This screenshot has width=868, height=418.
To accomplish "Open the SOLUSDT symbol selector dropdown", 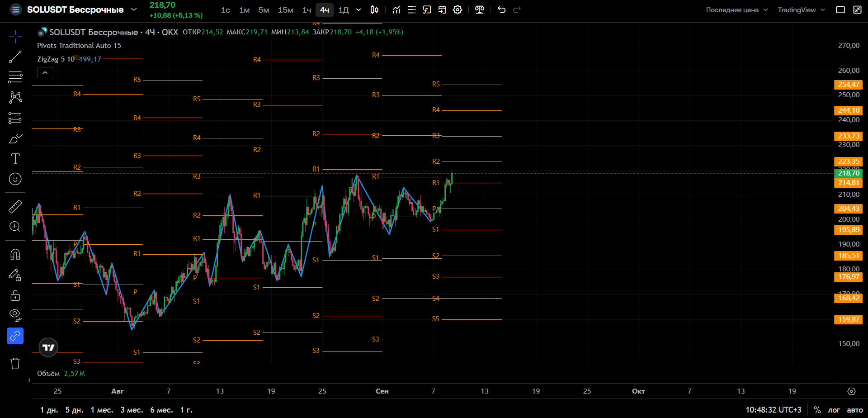I will tap(82, 9).
